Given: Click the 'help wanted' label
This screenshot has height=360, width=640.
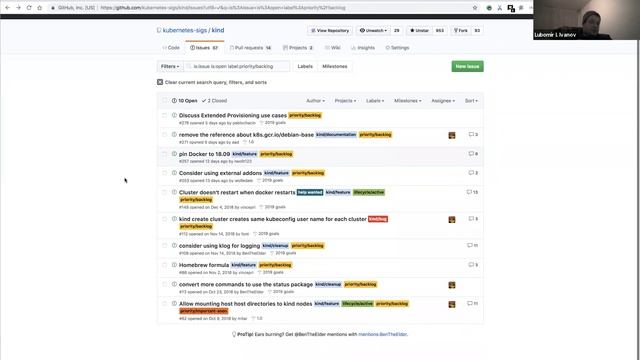Looking at the screenshot, I should [310, 192].
